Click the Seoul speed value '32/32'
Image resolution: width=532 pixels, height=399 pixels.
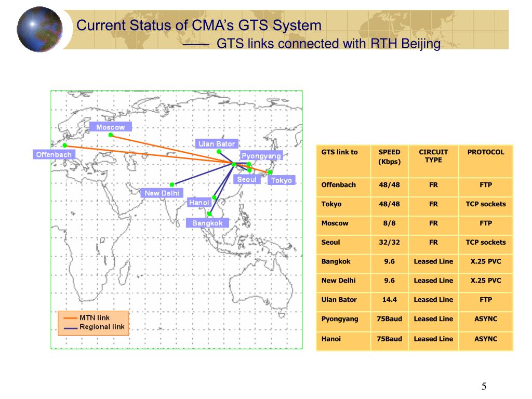[x=390, y=242]
